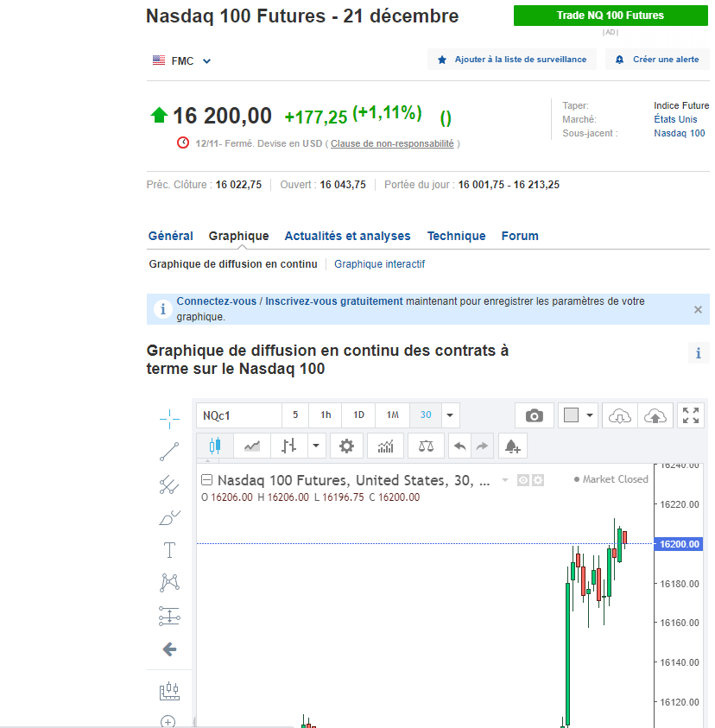Open compare symbols scales icon
This screenshot has width=715, height=728.
(x=426, y=446)
